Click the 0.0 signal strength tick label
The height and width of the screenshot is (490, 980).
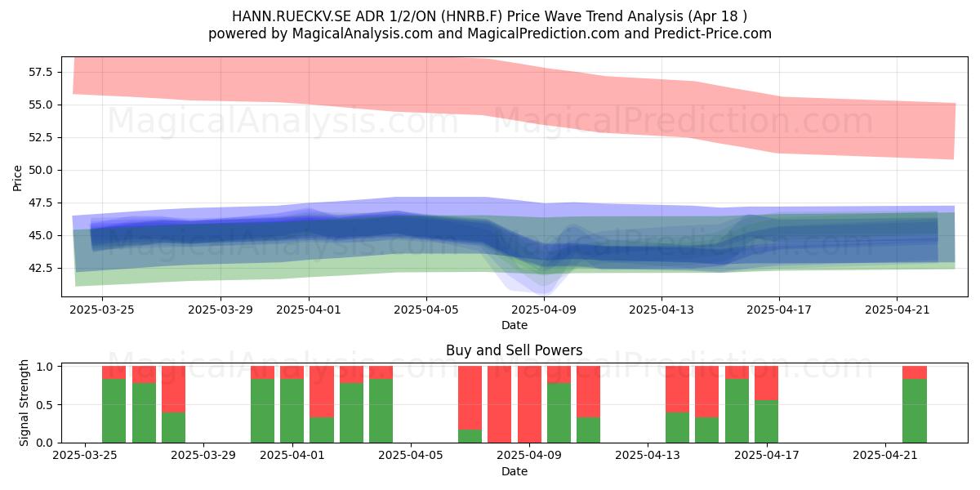tap(46, 443)
